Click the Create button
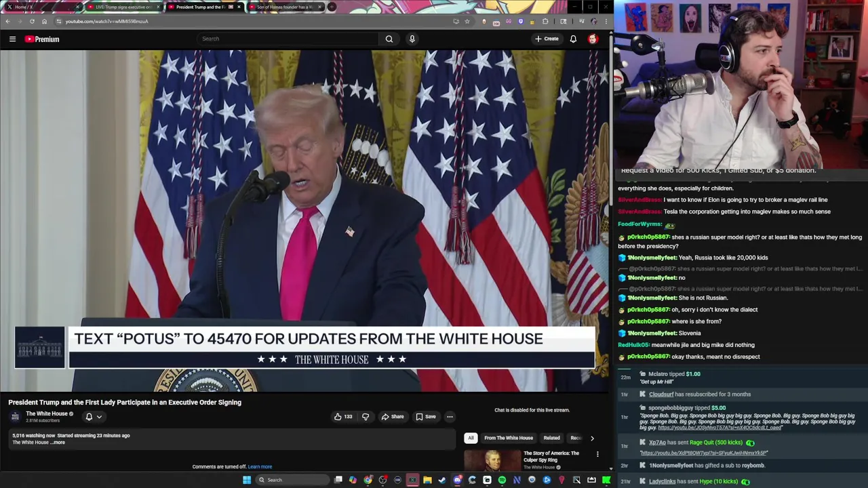Viewport: 868px width, 488px height. 547,39
